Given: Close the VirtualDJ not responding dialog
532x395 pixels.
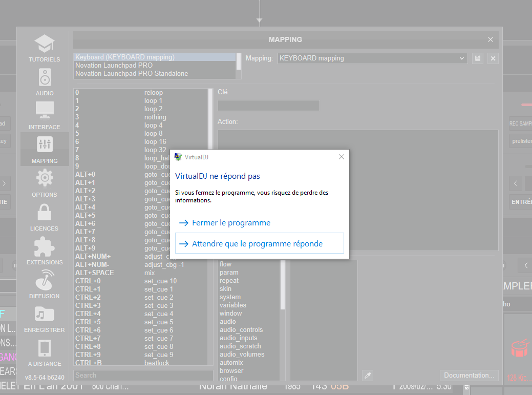Looking at the screenshot, I should tap(342, 157).
